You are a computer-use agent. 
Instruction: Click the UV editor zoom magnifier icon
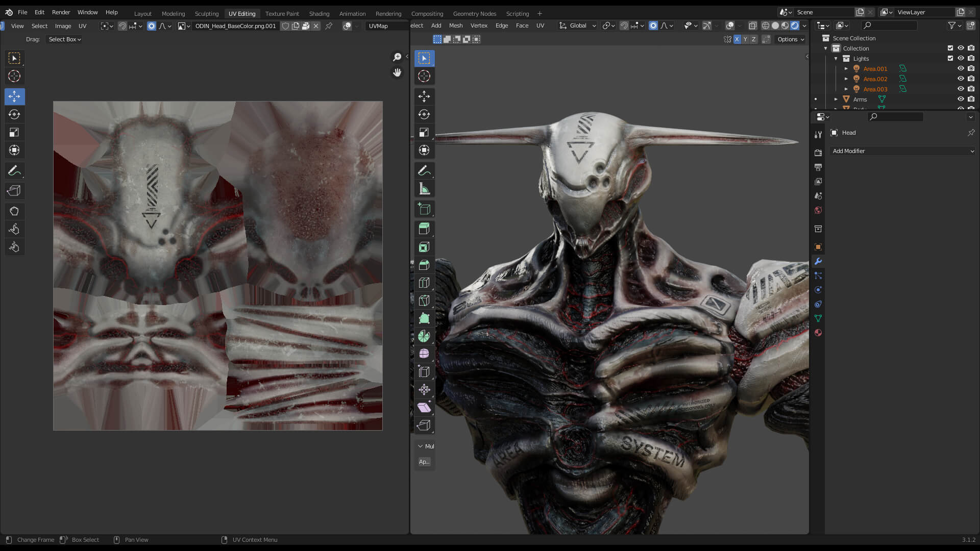coord(397,57)
